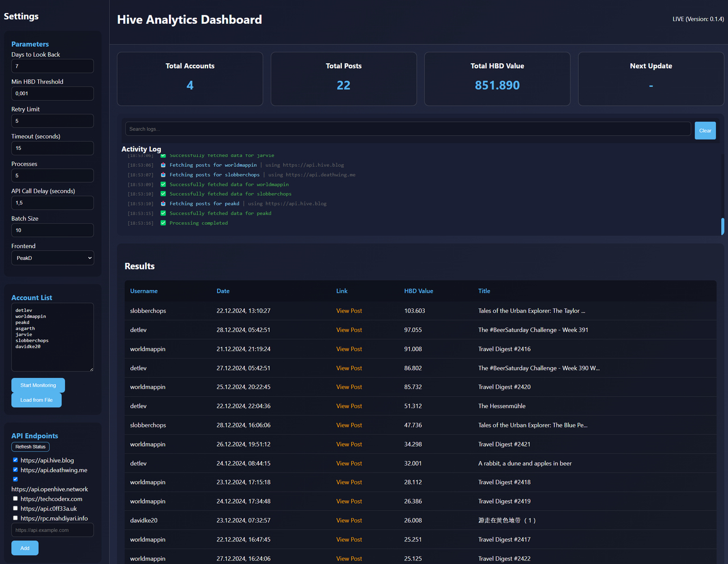Screen dimensions: 728x564
Task: Click 'LIVE (Version: 0.1.4)' status text
Action: [x=698, y=19]
